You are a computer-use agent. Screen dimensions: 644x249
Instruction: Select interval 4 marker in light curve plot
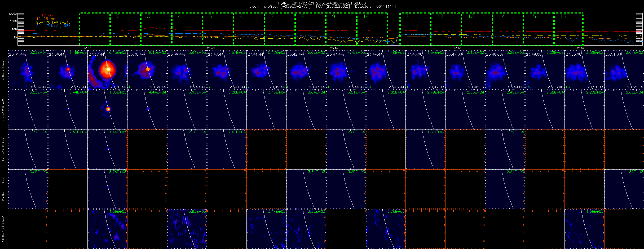(179, 16)
